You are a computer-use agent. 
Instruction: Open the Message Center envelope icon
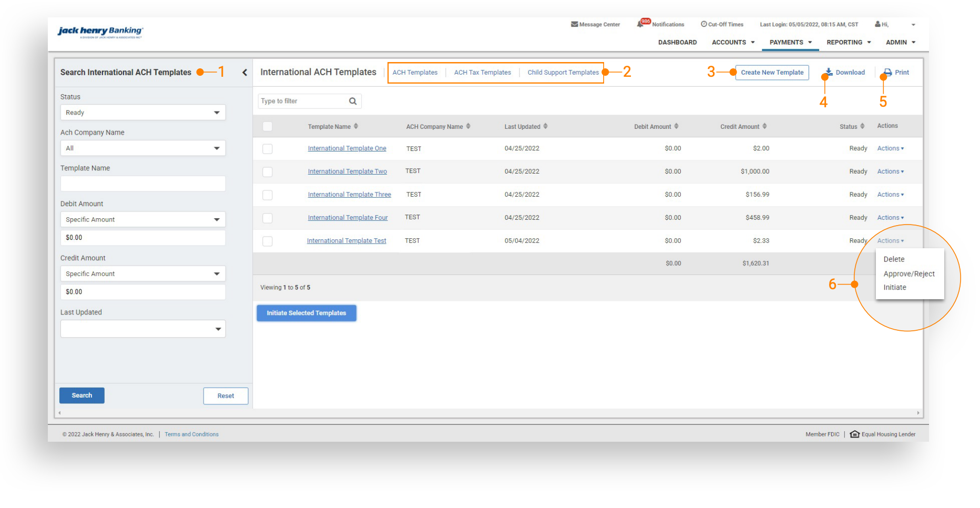point(574,24)
